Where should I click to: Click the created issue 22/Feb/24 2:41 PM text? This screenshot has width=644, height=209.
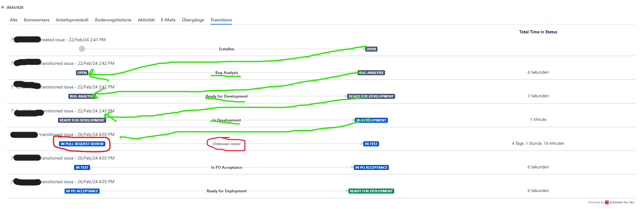tap(73, 40)
